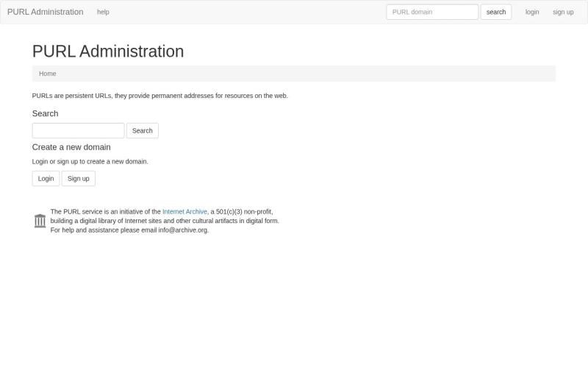588x368 pixels.
Task: Click the Login button under Create a new domain
Action: click(x=46, y=178)
